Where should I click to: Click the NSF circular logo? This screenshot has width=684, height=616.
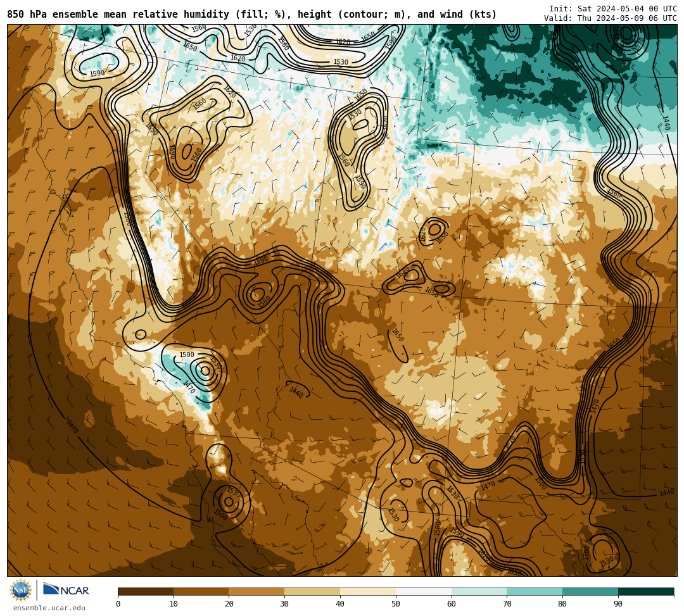click(21, 590)
